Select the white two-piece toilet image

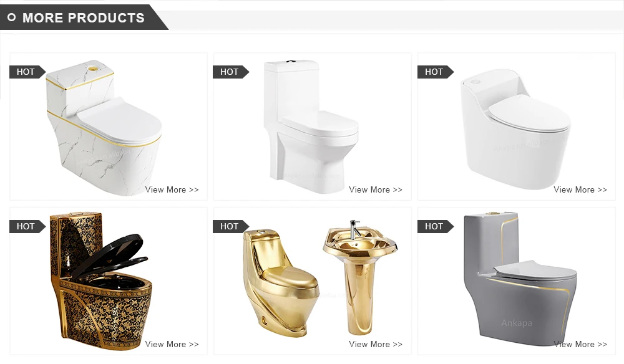point(310,127)
